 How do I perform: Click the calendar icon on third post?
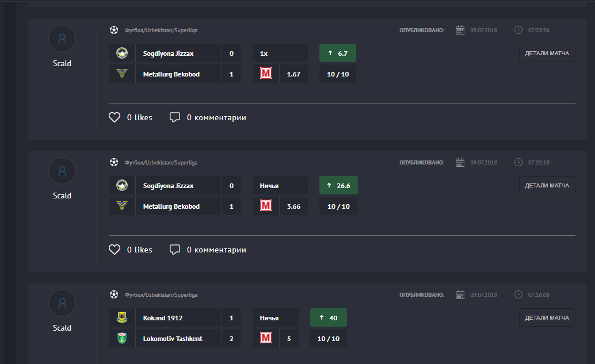click(x=460, y=294)
